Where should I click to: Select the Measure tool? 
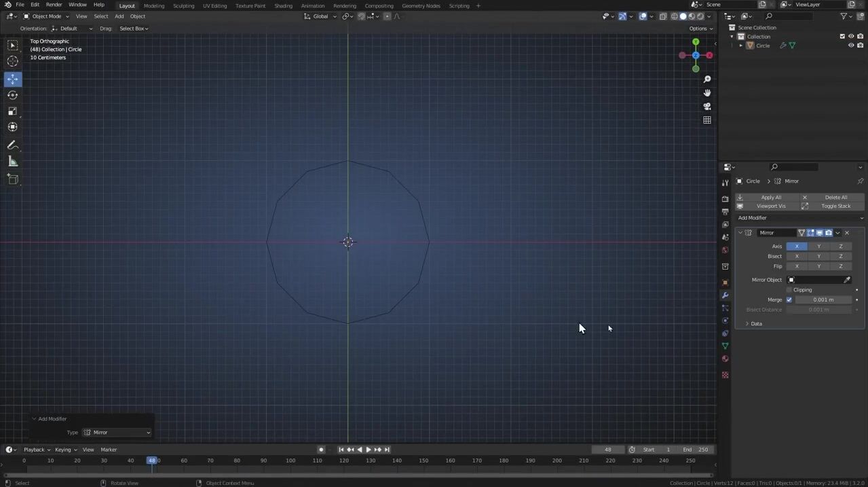(12, 162)
